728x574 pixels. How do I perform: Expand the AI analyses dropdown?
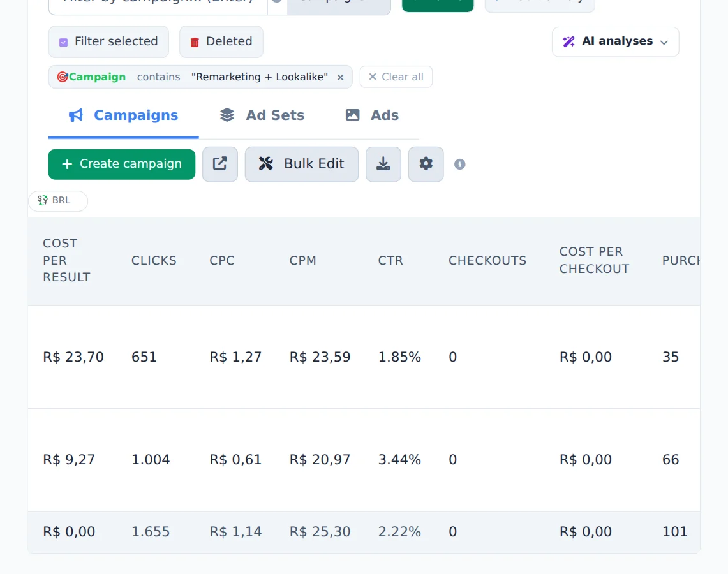pos(615,41)
